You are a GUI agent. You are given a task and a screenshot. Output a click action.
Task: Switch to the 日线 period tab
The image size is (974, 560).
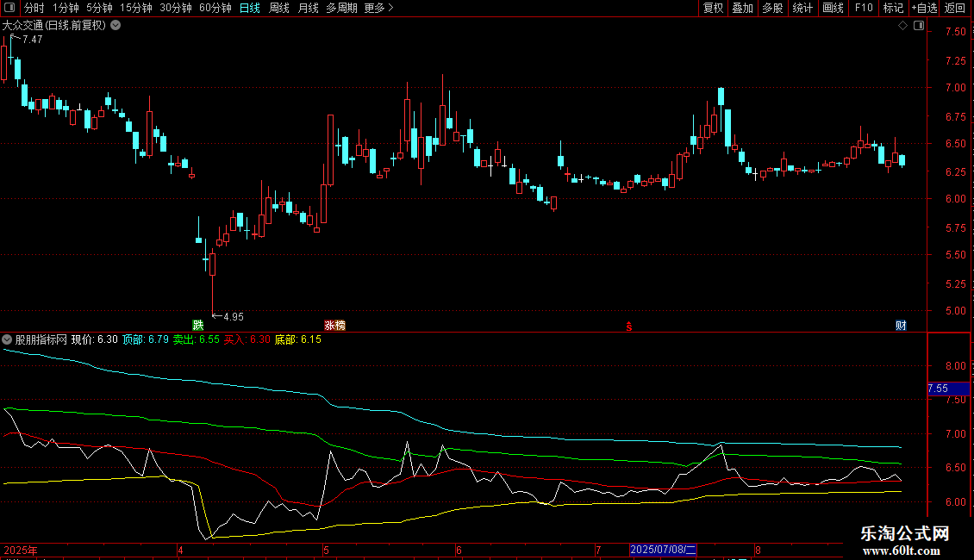pos(250,8)
